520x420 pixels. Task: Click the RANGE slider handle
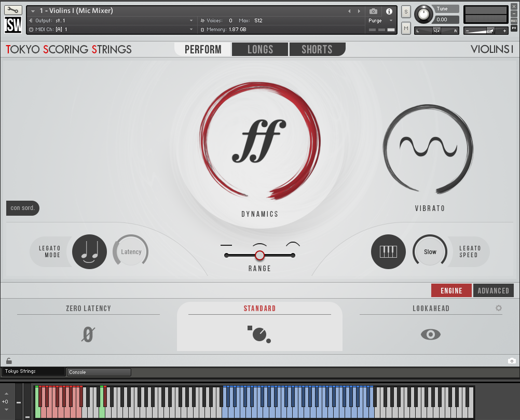pos(259,256)
